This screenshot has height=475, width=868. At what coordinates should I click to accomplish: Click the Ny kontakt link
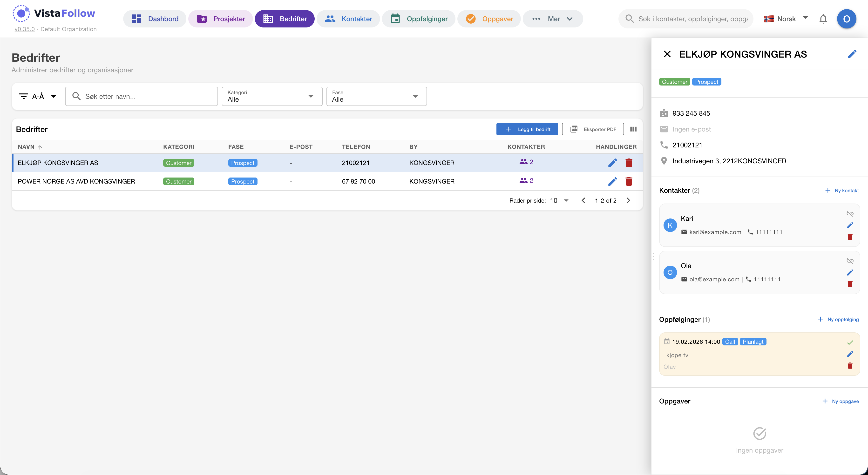(842, 191)
